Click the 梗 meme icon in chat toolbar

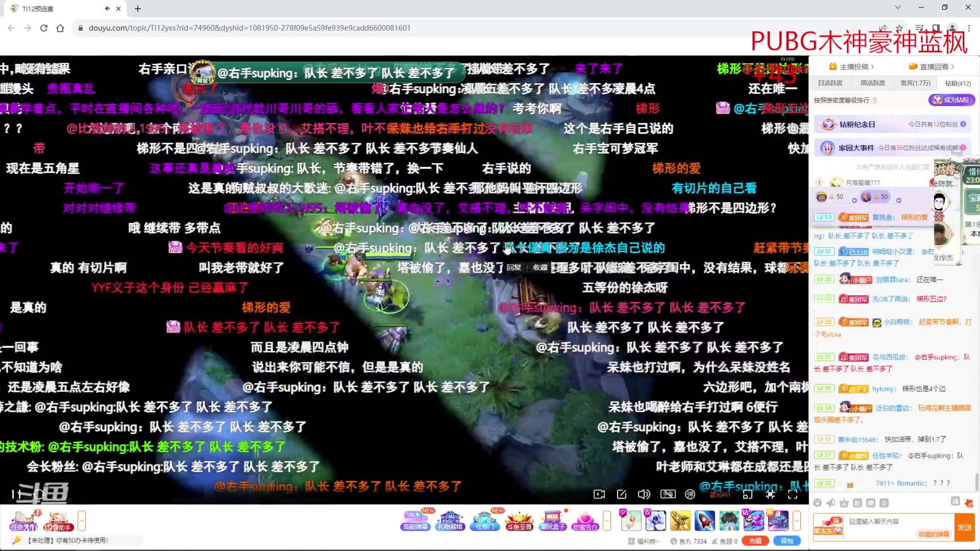871,503
